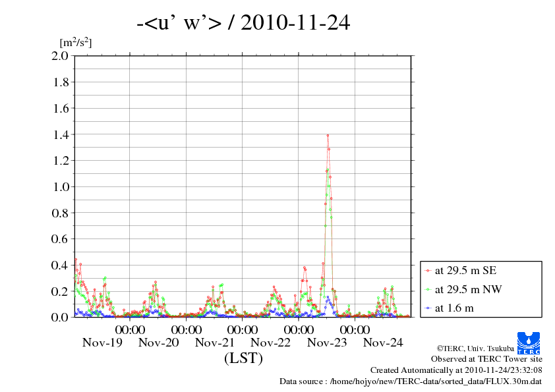Click the chart title "-<u' w'> / 2010-11-24"
The height and width of the screenshot is (392, 555).
click(x=243, y=22)
